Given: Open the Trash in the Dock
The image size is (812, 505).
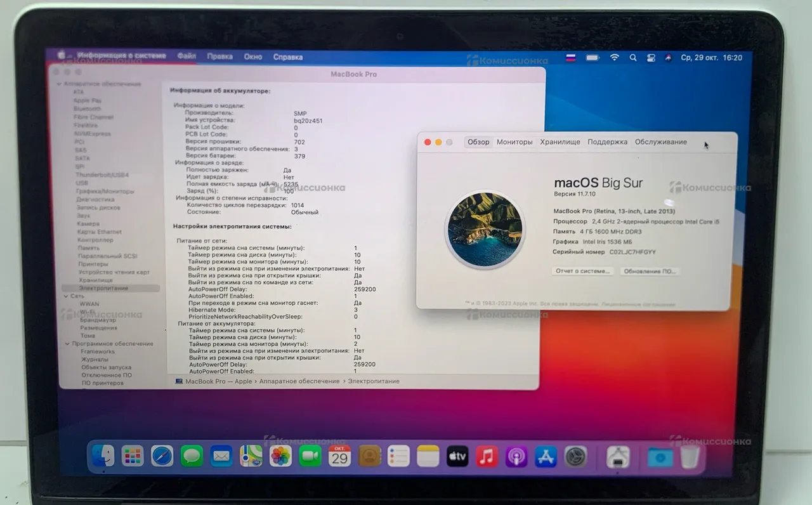Looking at the screenshot, I should click(690, 457).
